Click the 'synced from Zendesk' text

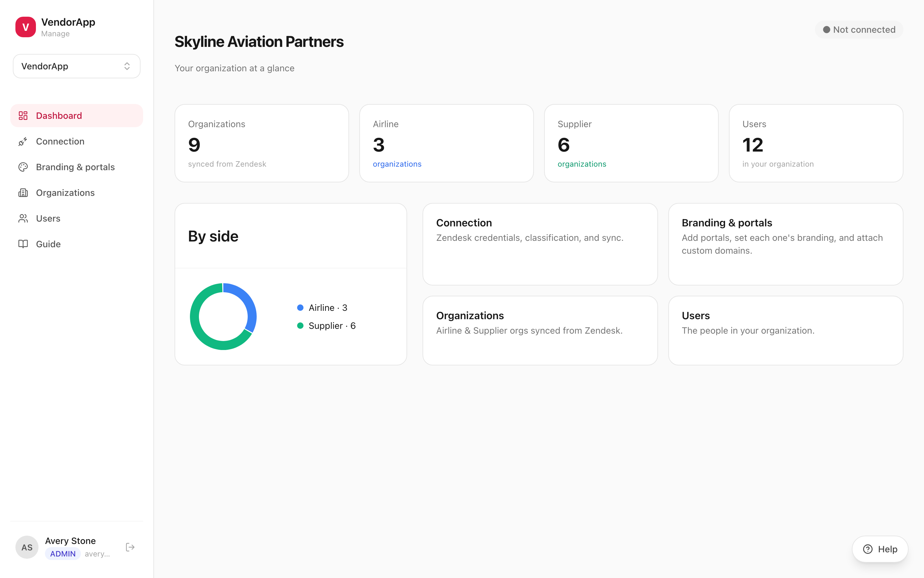[x=227, y=164]
